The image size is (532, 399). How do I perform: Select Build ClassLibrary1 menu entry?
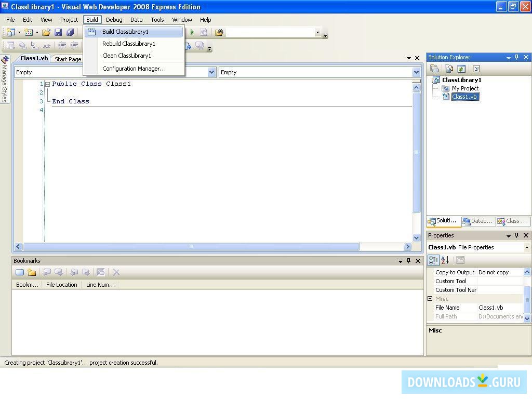(134, 32)
